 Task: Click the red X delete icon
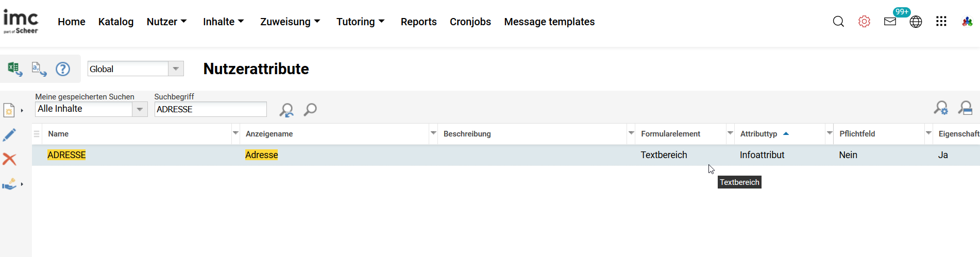point(9,159)
